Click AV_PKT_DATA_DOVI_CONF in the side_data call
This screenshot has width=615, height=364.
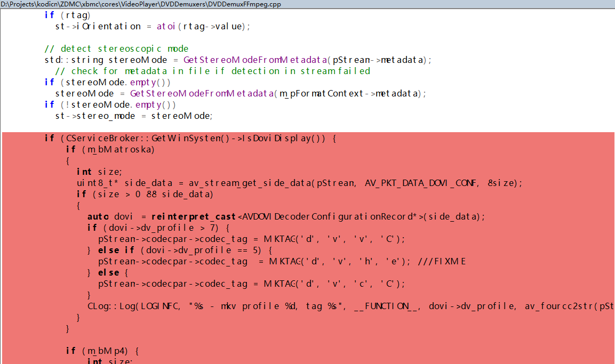(x=422, y=183)
